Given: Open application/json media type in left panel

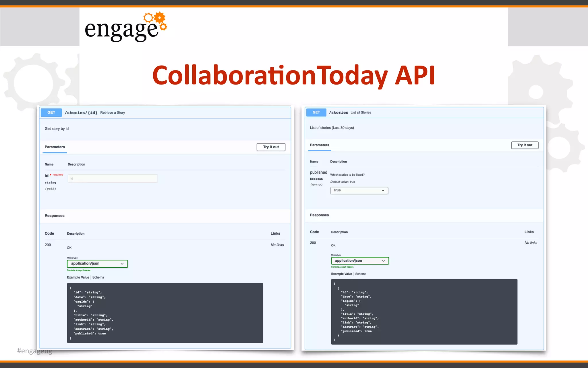Looking at the screenshot, I should point(97,264).
